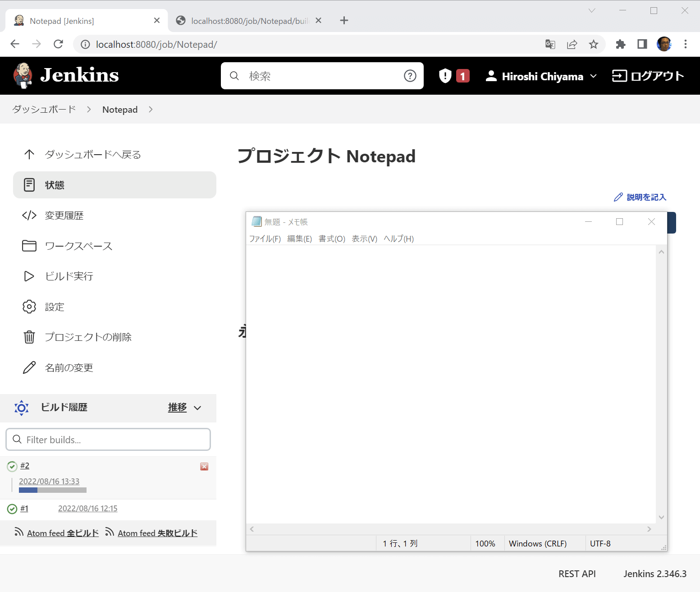Expand Hiroshi Chiyama user dropdown chevron
Viewport: 700px width, 592px height.
click(x=594, y=76)
